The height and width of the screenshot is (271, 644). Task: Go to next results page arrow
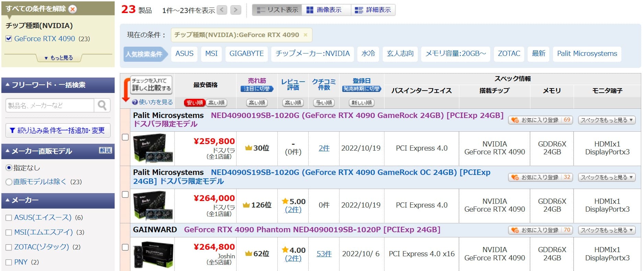235,10
